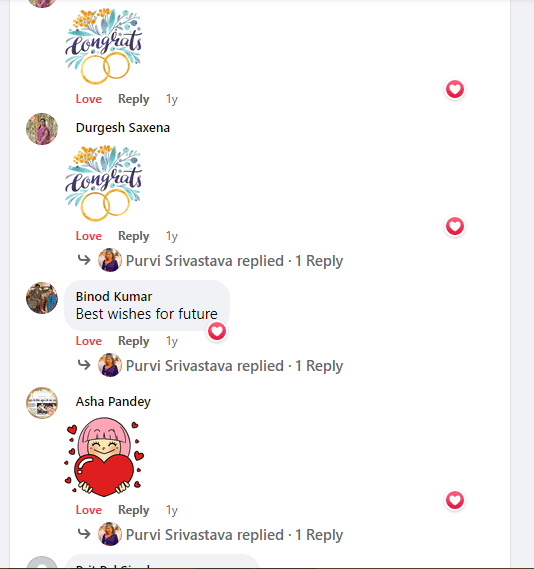
Task: Click Durgesh Saxena's Congrats sticker
Action: coord(104,183)
